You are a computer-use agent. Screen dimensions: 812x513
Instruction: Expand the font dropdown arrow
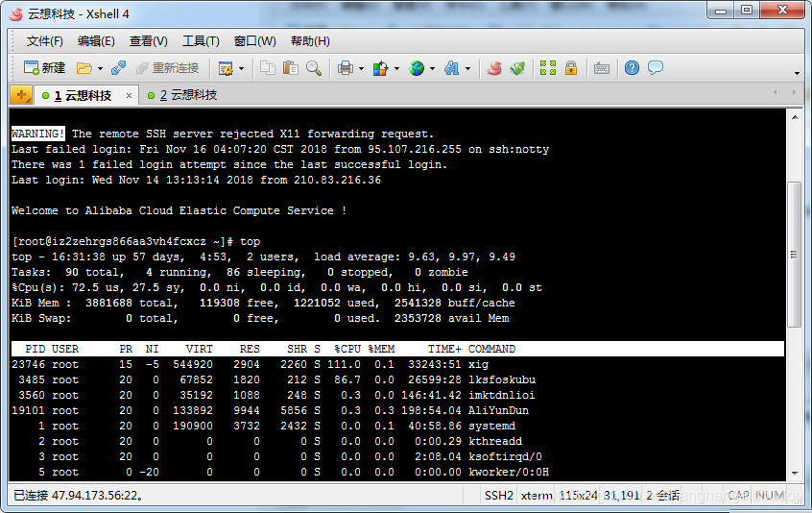(x=467, y=68)
